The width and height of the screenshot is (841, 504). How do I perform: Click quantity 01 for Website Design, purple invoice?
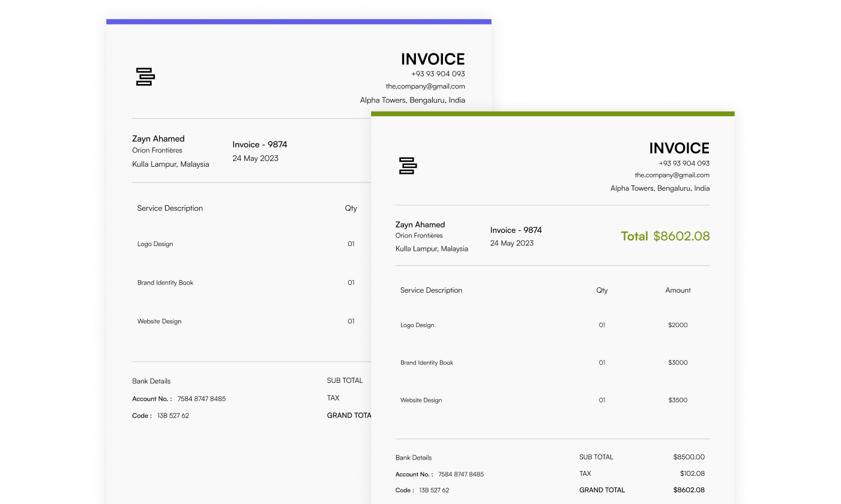click(x=351, y=322)
